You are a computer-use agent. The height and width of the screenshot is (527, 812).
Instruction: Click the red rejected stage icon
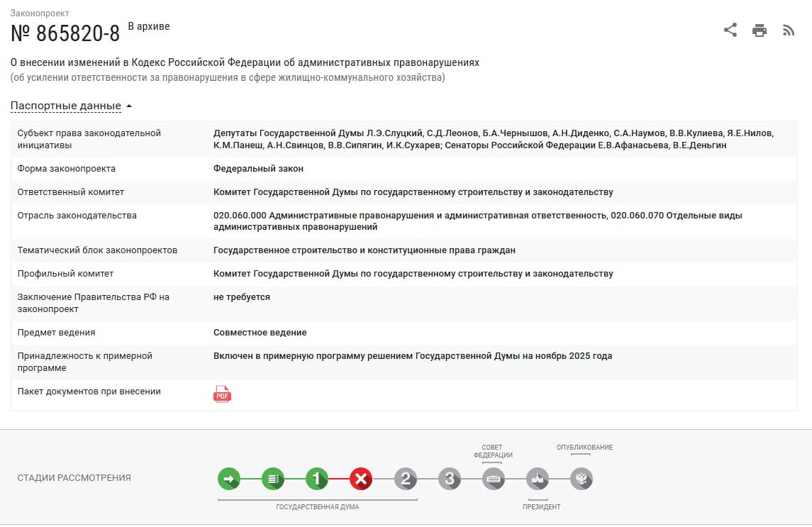(361, 479)
